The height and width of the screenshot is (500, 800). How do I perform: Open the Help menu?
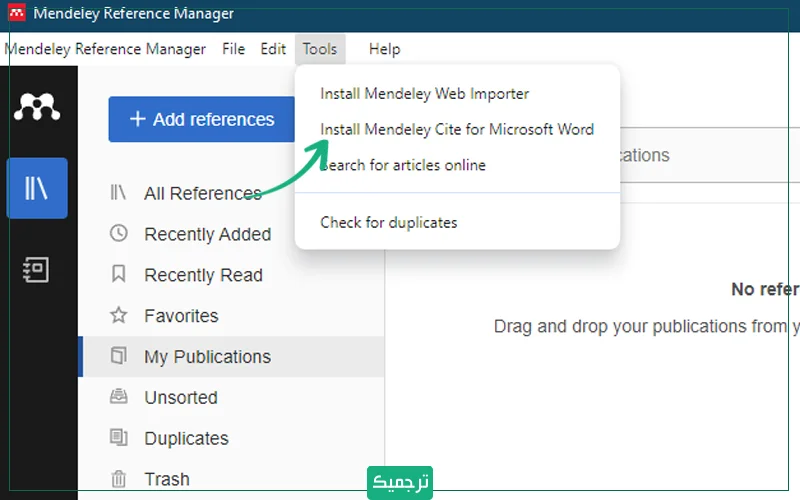coord(384,49)
